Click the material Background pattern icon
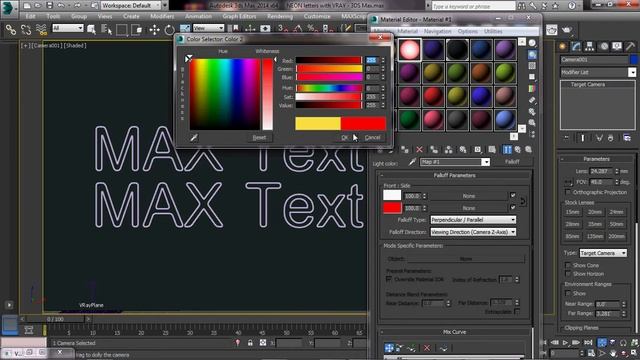This screenshot has width=640, height=360. tap(532, 66)
